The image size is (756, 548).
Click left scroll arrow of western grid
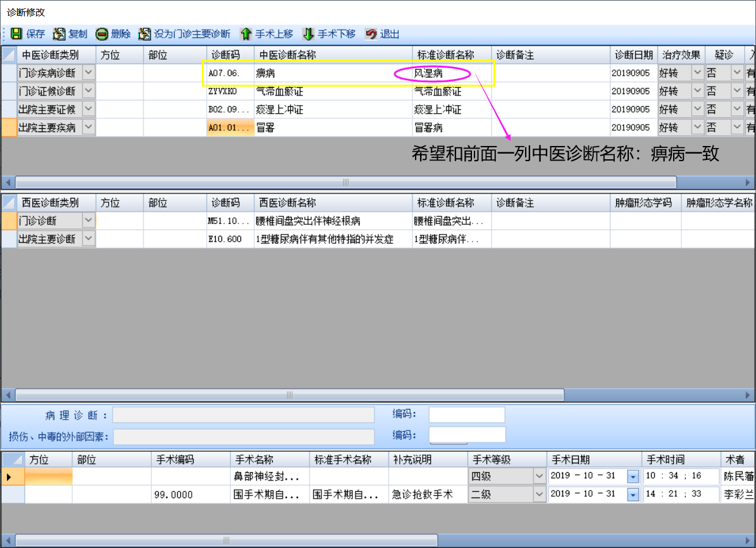point(8,395)
